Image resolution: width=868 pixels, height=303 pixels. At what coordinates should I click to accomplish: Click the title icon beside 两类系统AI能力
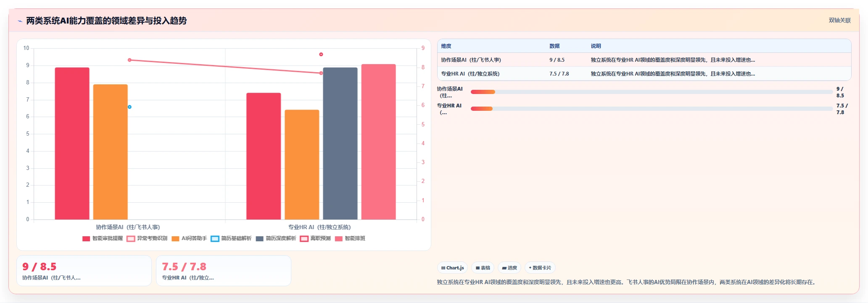[20, 21]
